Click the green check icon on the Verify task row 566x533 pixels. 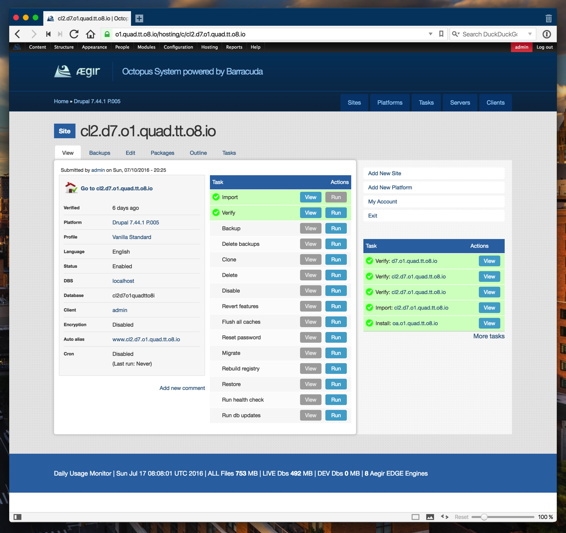pyautogui.click(x=216, y=212)
